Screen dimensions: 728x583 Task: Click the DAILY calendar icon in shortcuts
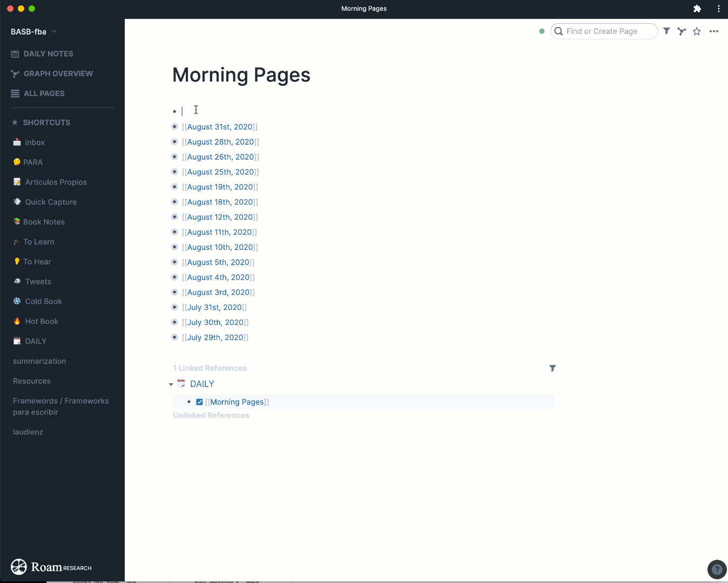point(17,341)
